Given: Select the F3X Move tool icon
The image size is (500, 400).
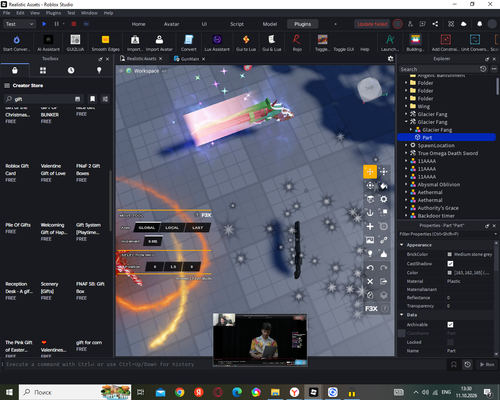Looking at the screenshot, I should 370,172.
